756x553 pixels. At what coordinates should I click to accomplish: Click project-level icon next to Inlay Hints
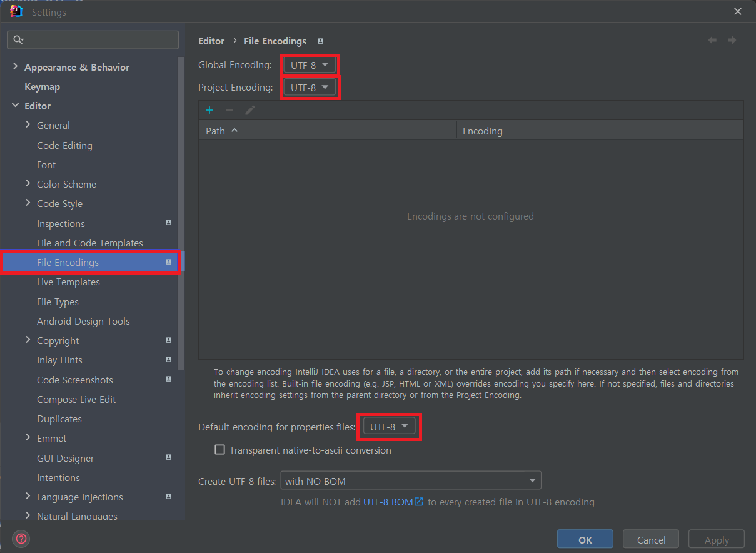point(168,360)
